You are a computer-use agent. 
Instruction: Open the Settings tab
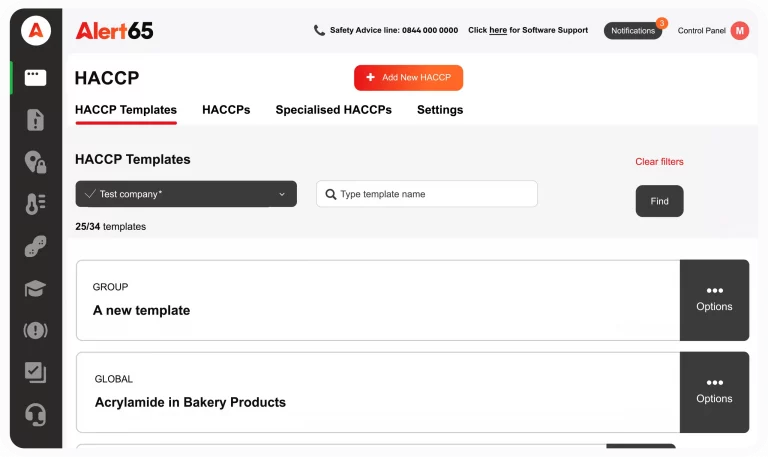tap(440, 110)
